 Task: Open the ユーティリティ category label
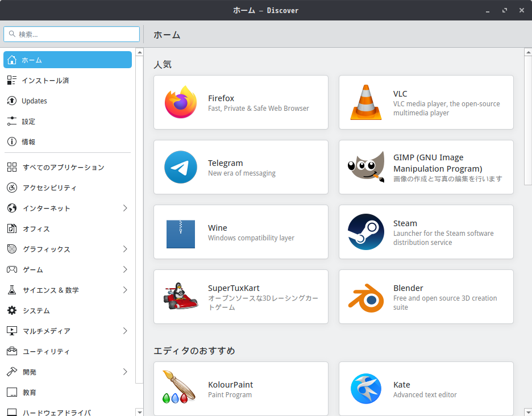(46, 352)
